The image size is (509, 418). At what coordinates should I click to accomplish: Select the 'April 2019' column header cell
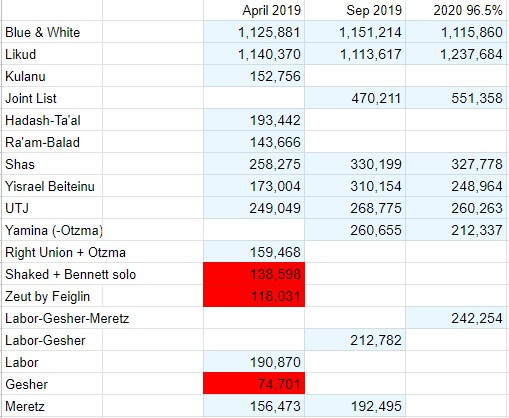pyautogui.click(x=254, y=10)
